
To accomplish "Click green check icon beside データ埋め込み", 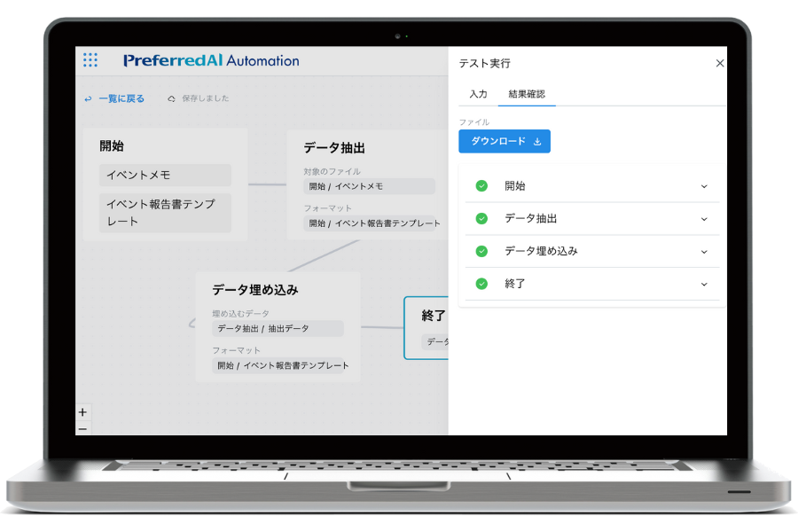I will 481,252.
